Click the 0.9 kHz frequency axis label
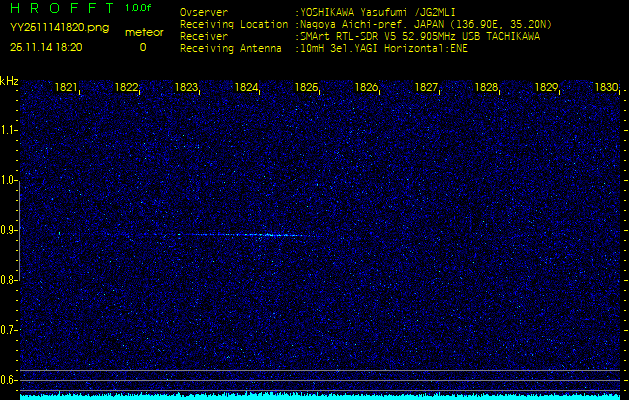This screenshot has height=400, width=629. 9,230
